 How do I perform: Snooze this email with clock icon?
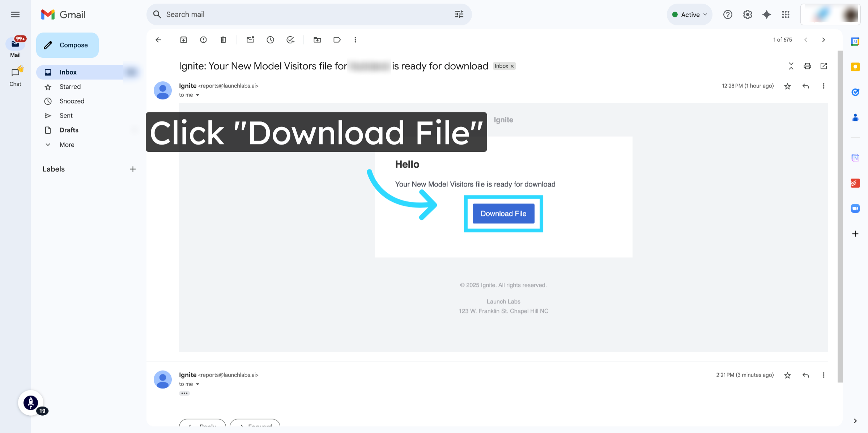pos(270,40)
